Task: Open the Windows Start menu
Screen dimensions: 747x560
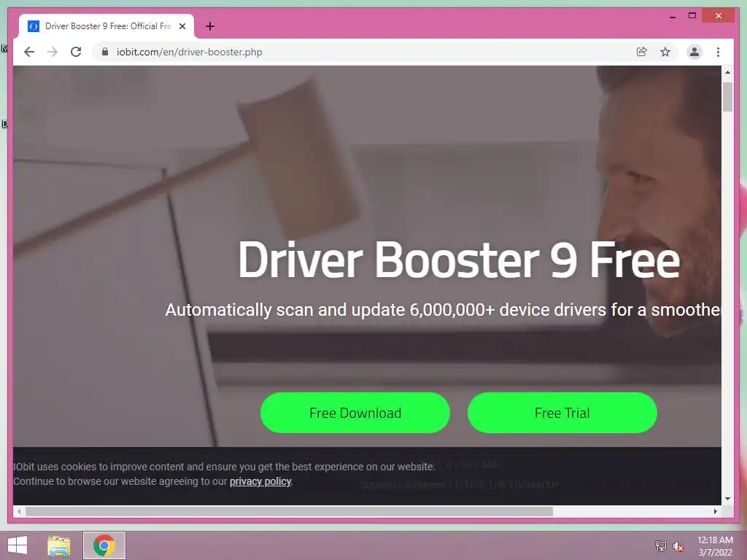Action: click(x=18, y=545)
